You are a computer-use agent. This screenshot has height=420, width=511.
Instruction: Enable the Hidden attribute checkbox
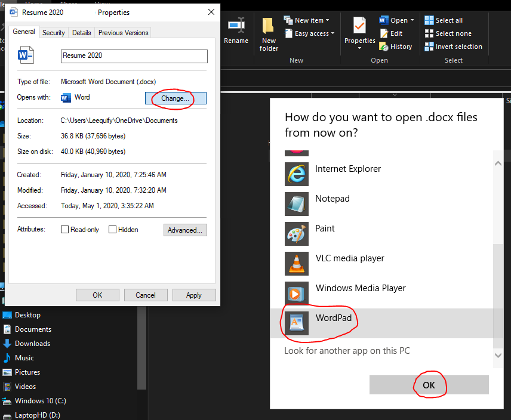point(112,230)
